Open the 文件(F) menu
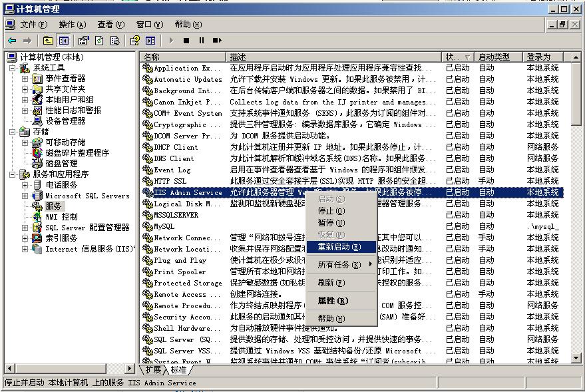This screenshot has width=585, height=392. click(33, 25)
